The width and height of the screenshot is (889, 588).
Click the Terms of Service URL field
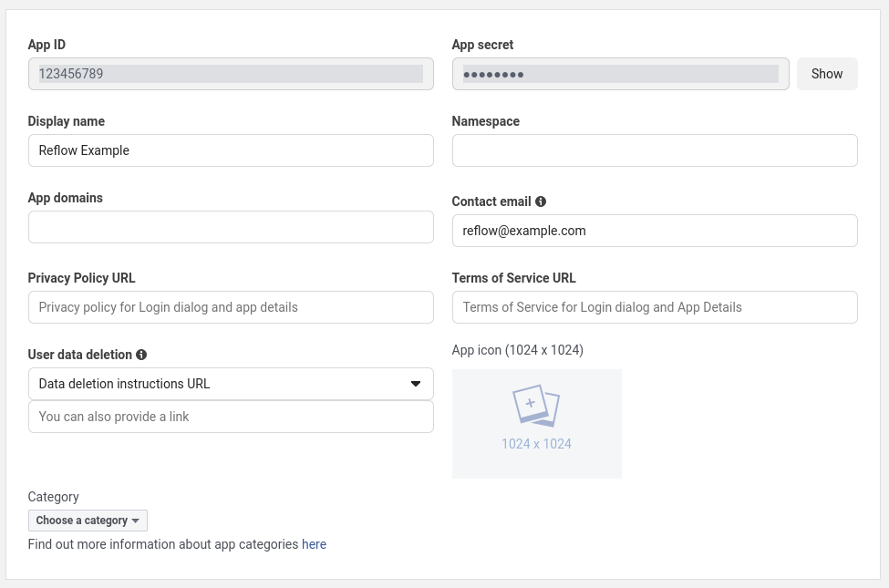654,307
